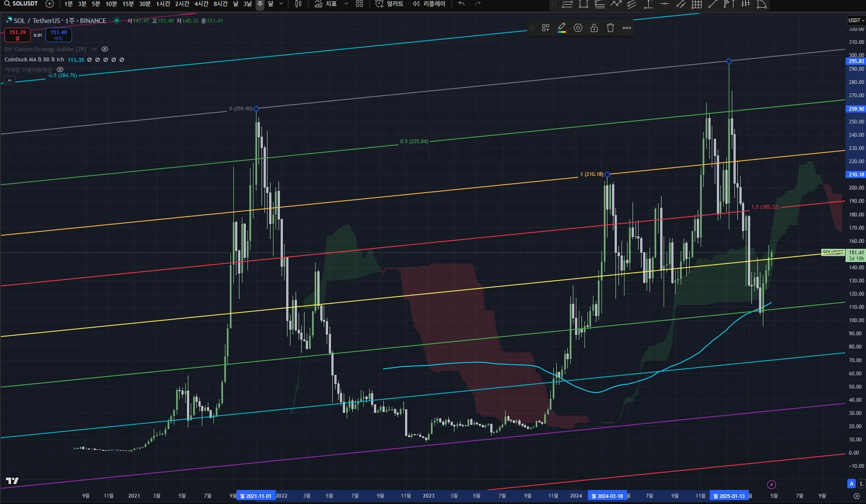Switch to 4시간 timeframe

coord(201,4)
